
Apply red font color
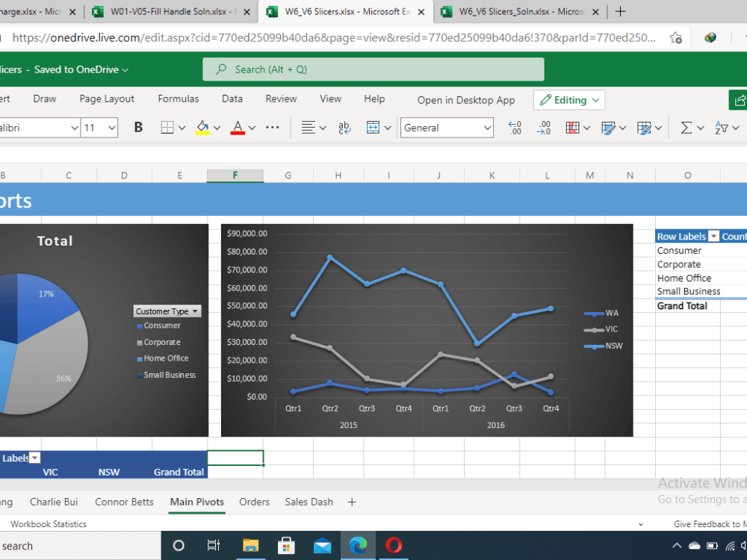coord(238,128)
